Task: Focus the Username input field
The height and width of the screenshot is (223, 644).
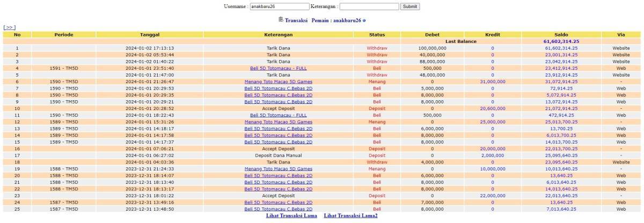Action: [x=280, y=6]
